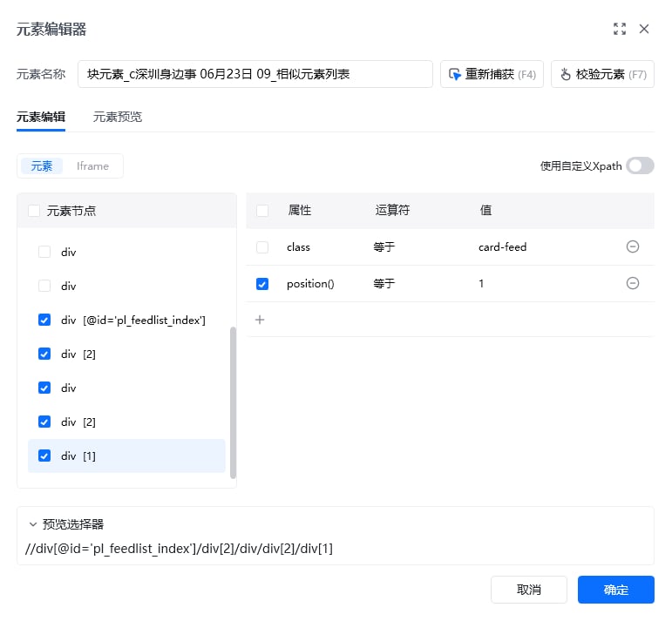The height and width of the screenshot is (621, 672).
Task: Collapse the 预览选择器 section
Action: [33, 524]
